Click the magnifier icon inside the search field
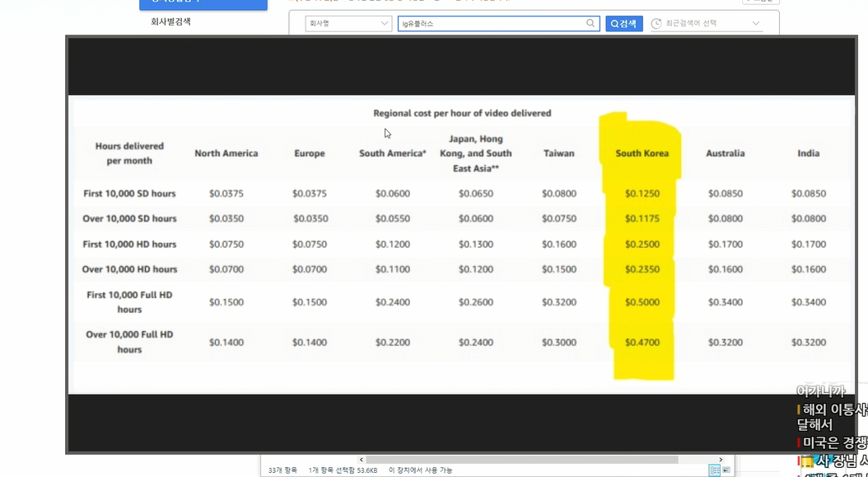 click(590, 24)
